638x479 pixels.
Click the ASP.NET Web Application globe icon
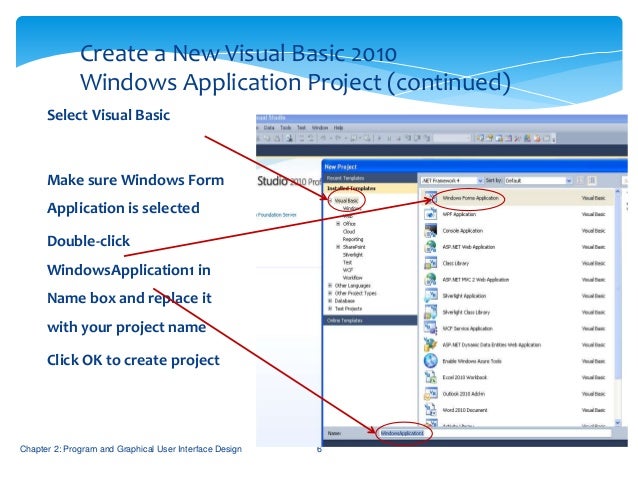click(430, 247)
